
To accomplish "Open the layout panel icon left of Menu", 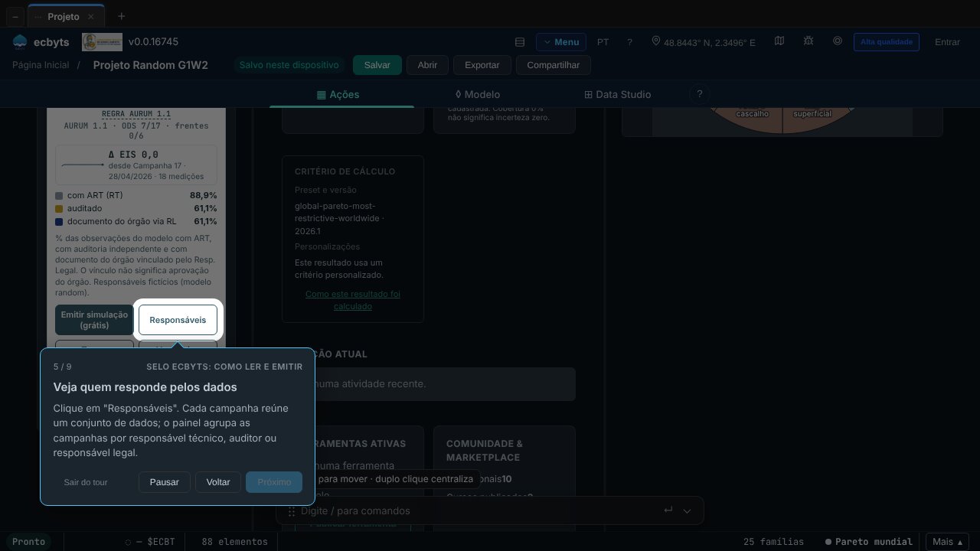I will pos(520,42).
